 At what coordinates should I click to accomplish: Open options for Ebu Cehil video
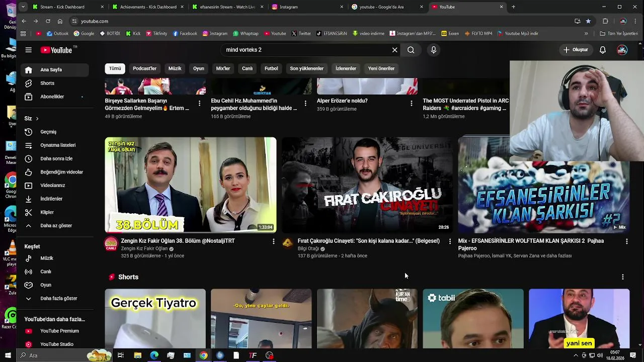pyautogui.click(x=305, y=103)
